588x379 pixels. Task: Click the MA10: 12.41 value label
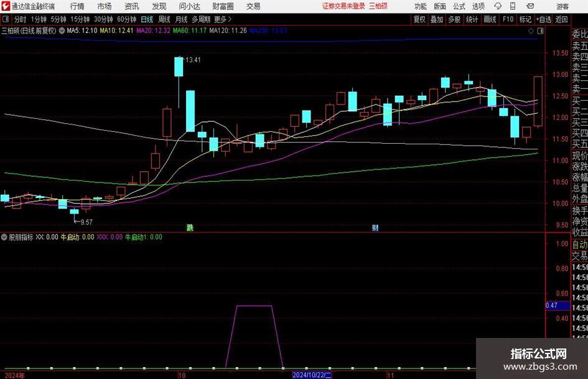[116, 30]
